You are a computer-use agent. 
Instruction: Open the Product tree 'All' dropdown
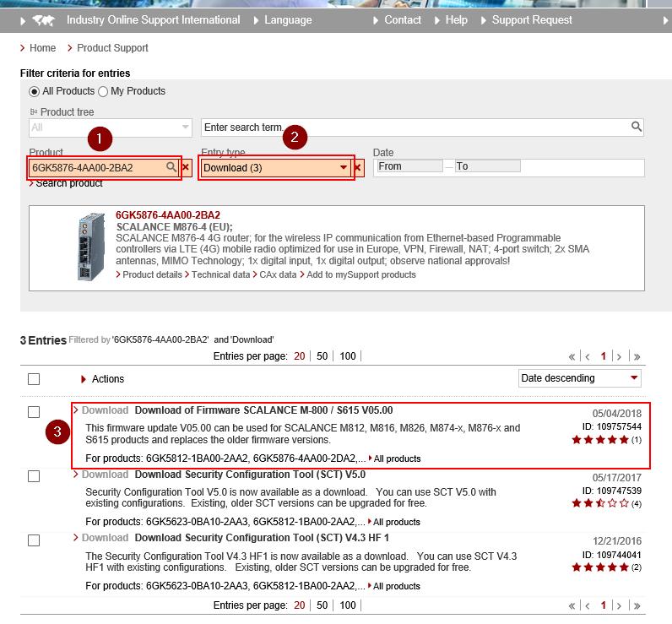[x=110, y=128]
